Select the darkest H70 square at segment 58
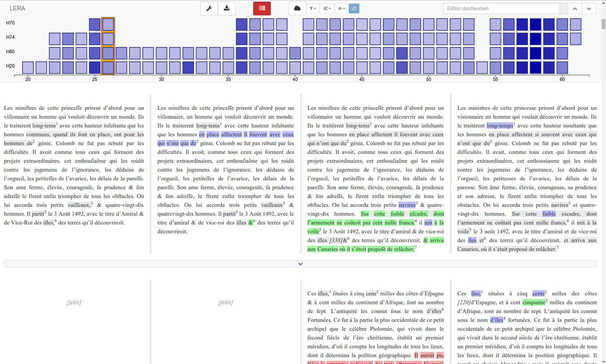The width and height of the screenshot is (606, 364). [535, 25]
